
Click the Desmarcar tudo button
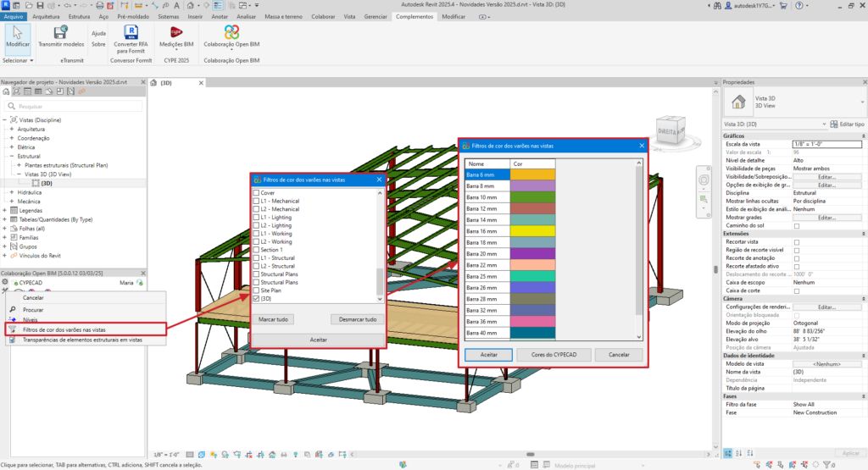pyautogui.click(x=358, y=319)
